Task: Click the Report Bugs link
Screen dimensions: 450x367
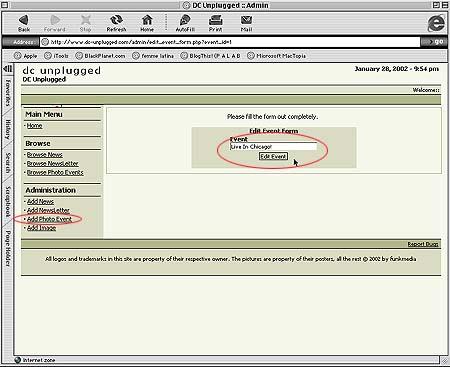Action: pyautogui.click(x=423, y=244)
